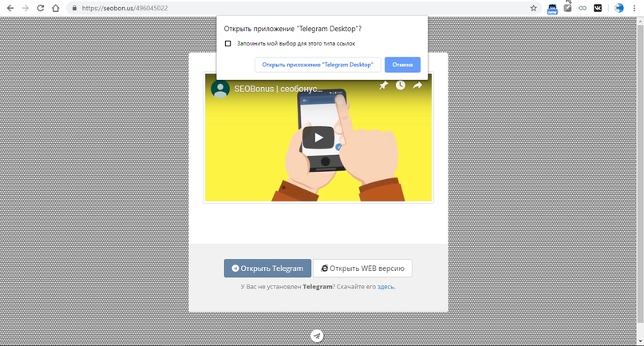
Task: Click the scrollbar down arrow
Action: point(640,342)
